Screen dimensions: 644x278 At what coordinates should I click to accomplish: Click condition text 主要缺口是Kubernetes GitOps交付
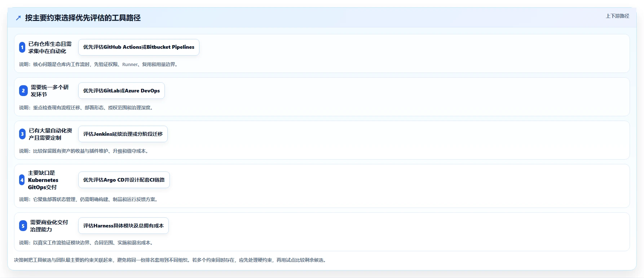43,180
